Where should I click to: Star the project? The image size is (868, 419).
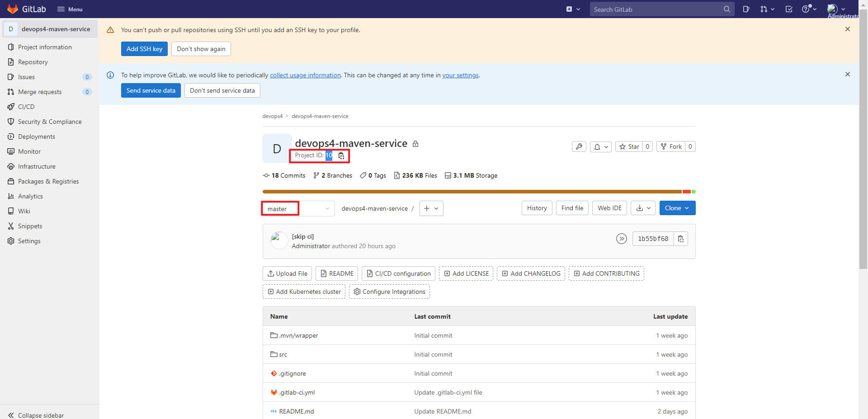[629, 146]
